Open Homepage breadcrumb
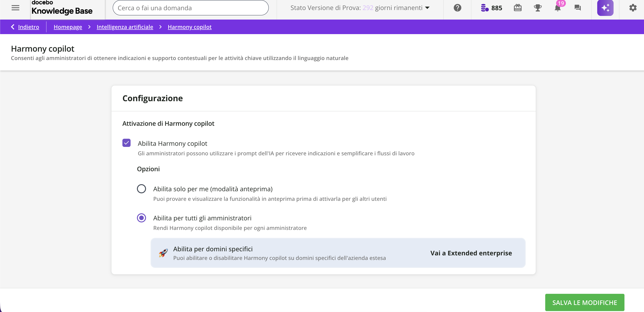644x312 pixels. pyautogui.click(x=68, y=27)
